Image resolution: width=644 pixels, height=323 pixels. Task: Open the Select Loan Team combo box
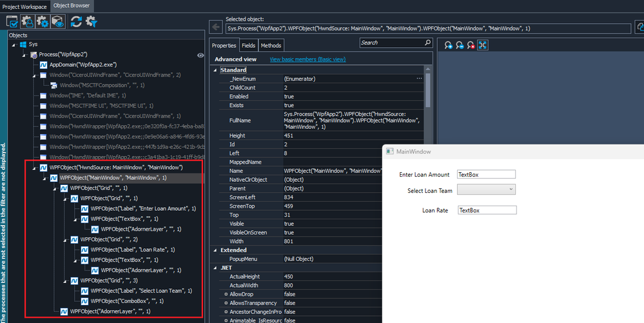click(x=486, y=190)
